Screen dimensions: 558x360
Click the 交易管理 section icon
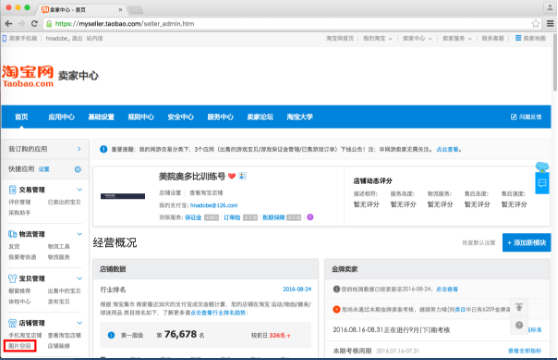(x=12, y=190)
